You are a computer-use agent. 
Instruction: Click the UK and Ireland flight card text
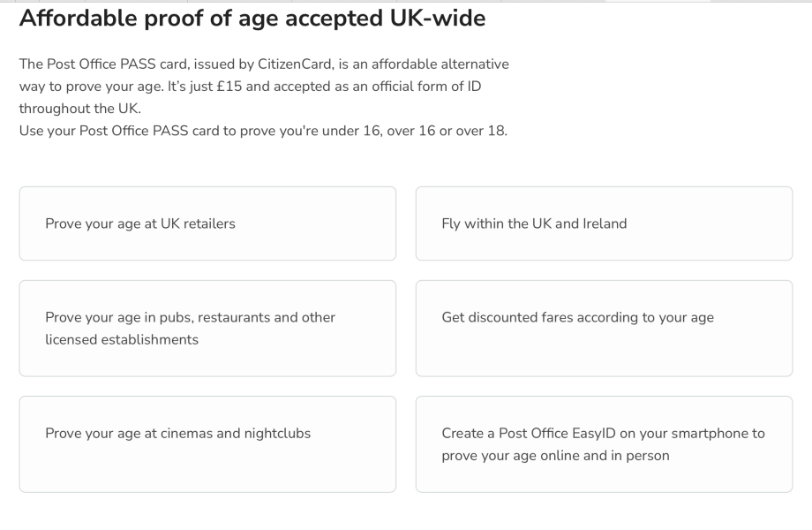(x=533, y=223)
